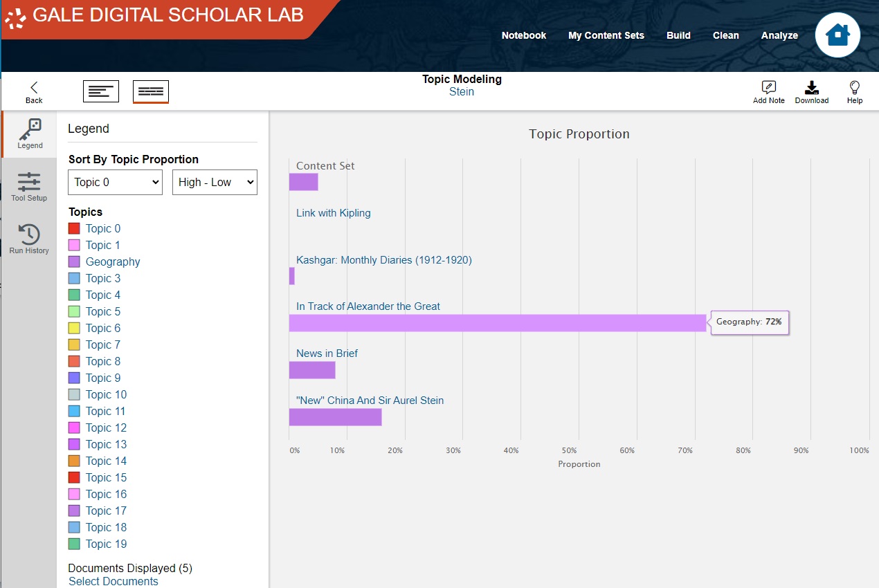Select Topic 1 in legend

(103, 245)
